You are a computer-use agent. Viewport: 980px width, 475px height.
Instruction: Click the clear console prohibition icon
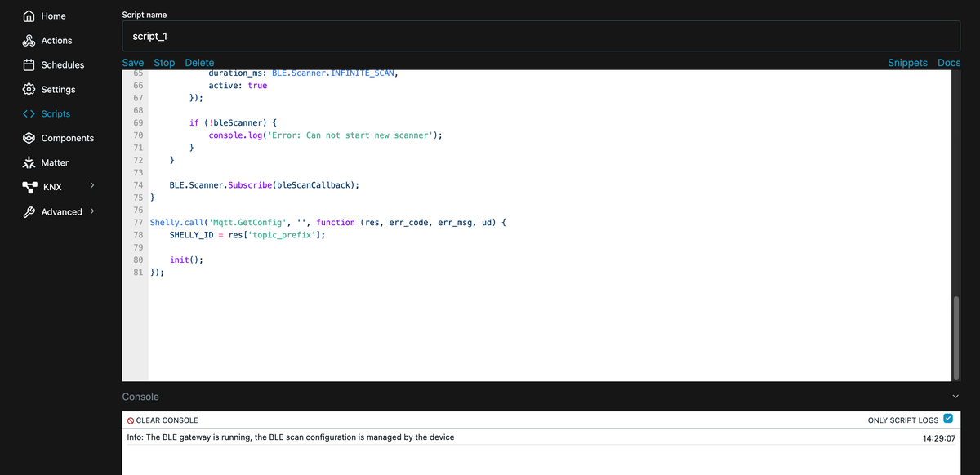point(130,420)
